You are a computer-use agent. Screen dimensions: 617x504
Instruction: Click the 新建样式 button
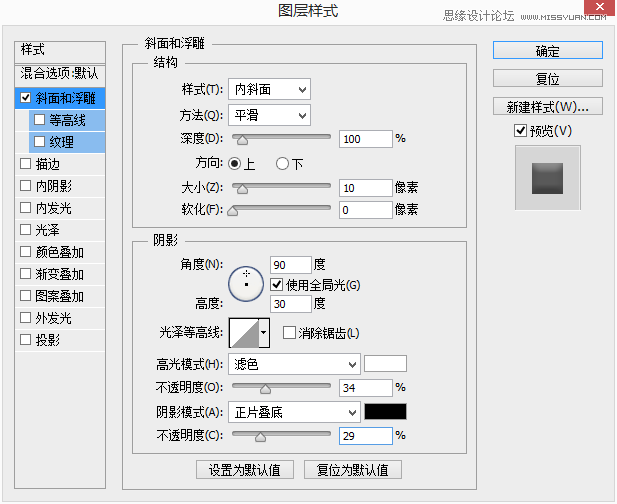tap(547, 106)
